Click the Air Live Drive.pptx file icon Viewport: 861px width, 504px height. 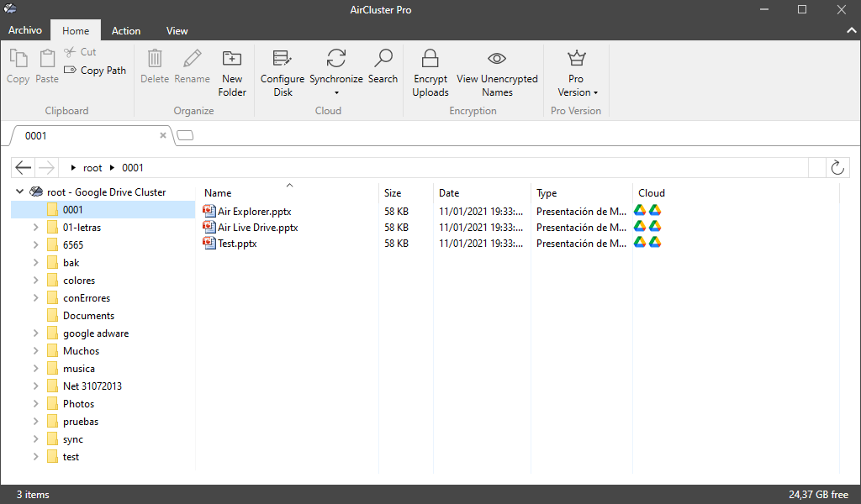tap(209, 227)
